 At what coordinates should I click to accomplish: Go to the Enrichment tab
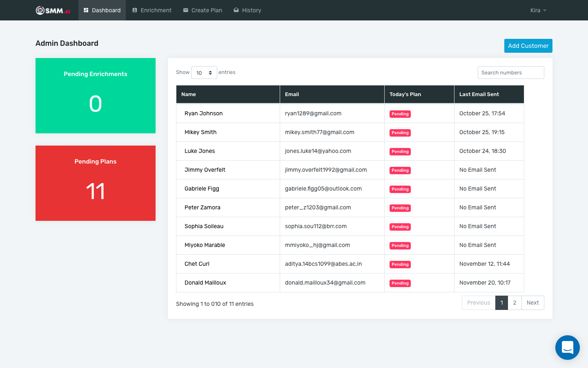click(152, 10)
